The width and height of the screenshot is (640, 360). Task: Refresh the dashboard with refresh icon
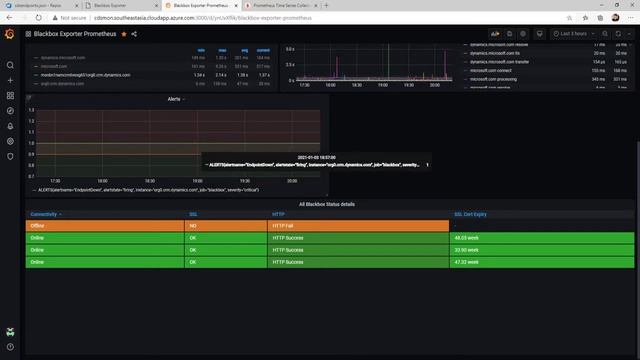618,34
